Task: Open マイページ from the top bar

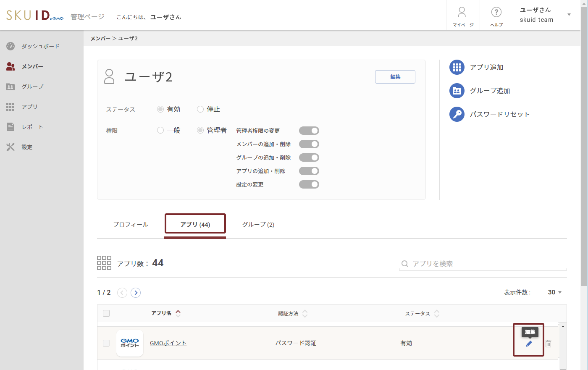Action: [x=462, y=15]
